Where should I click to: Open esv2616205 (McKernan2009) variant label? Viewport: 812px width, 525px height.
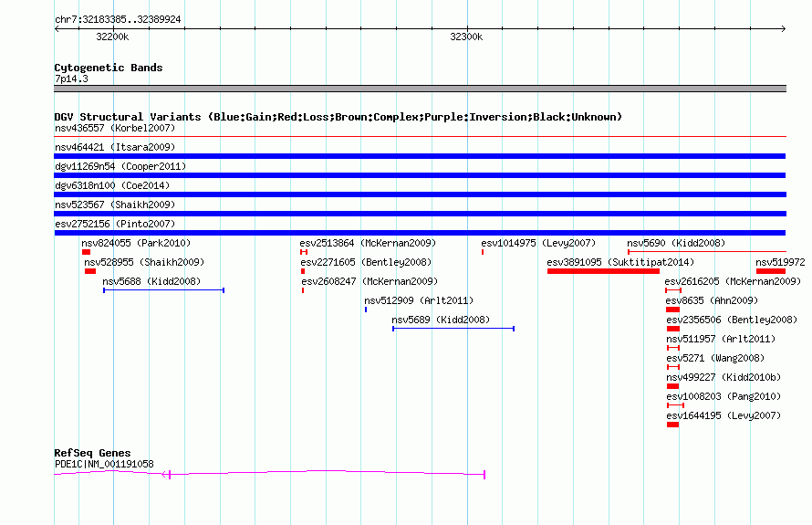click(734, 281)
